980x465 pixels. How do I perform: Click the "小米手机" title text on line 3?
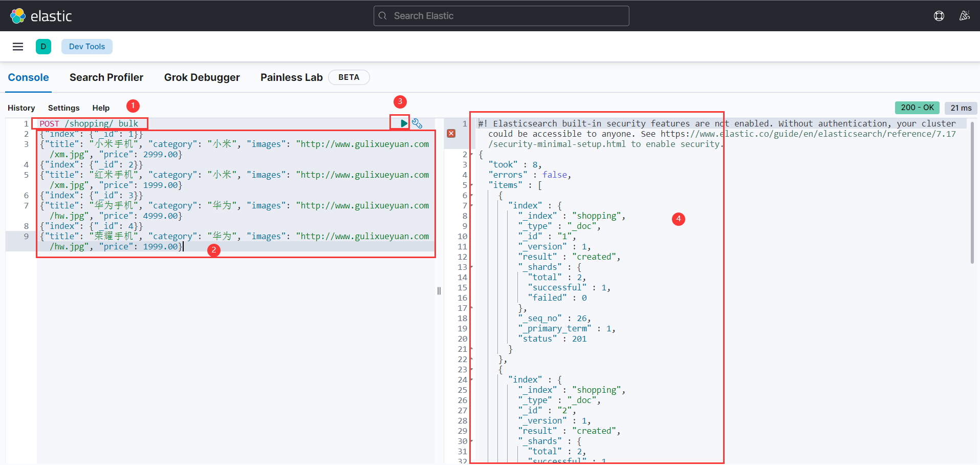(114, 144)
